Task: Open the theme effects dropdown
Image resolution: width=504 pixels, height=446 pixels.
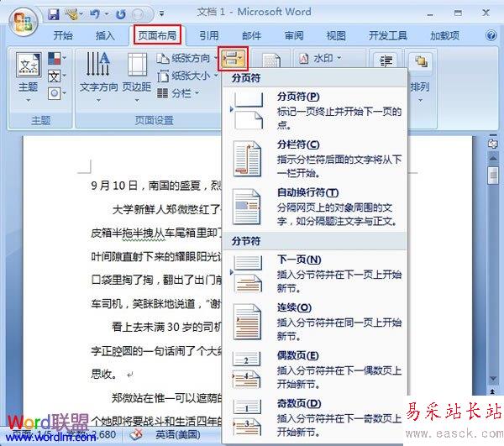Action: [57, 93]
